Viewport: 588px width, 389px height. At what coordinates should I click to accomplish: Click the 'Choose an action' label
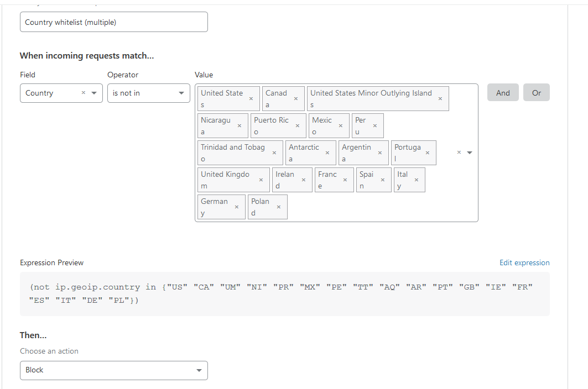pos(49,351)
